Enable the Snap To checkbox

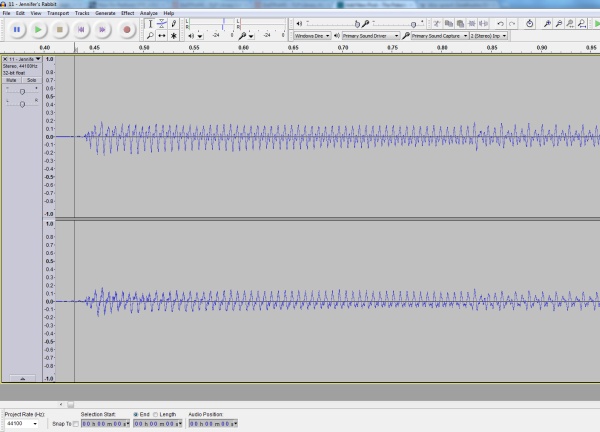tap(75, 424)
